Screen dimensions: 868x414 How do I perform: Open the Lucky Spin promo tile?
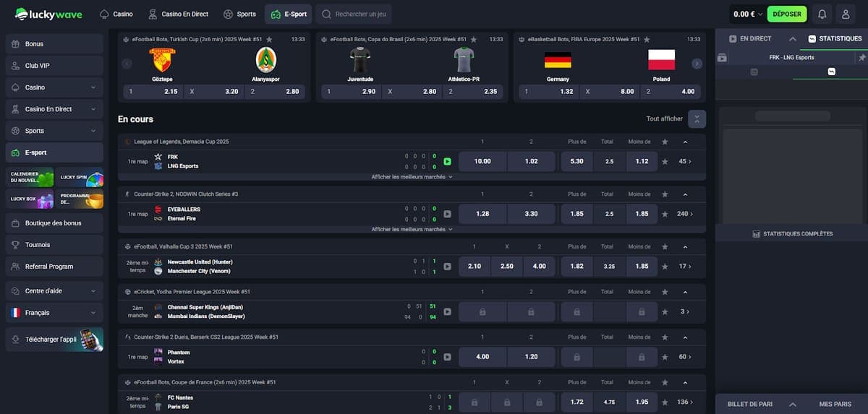pyautogui.click(x=80, y=177)
